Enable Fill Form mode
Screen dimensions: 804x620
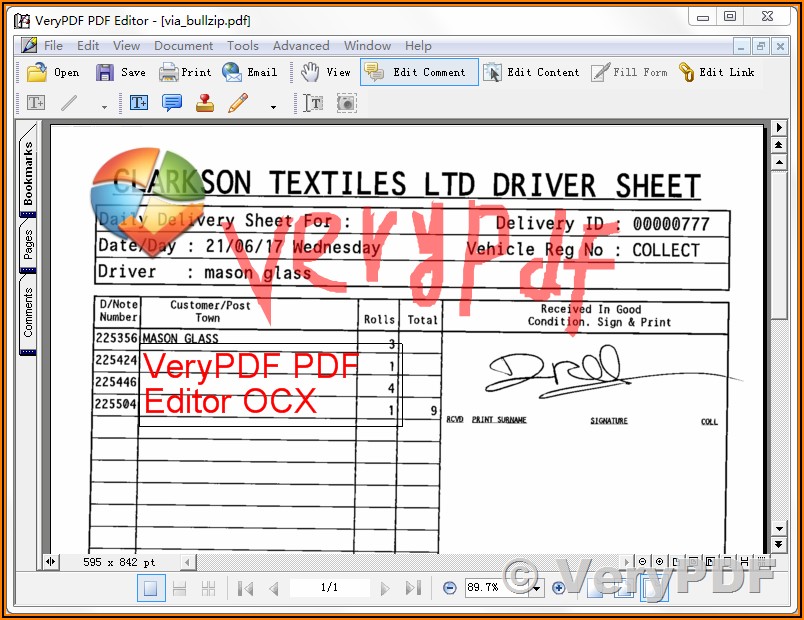tap(629, 72)
